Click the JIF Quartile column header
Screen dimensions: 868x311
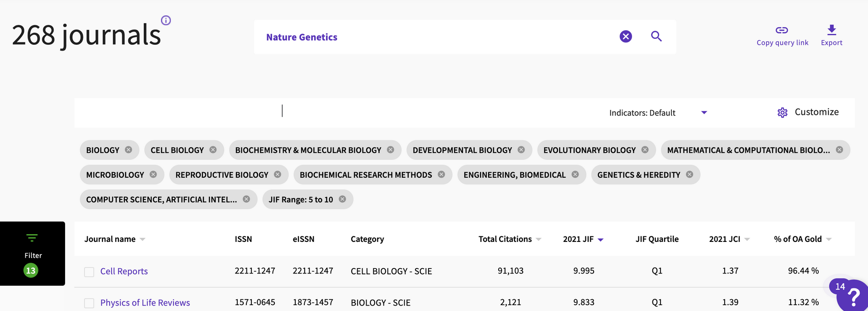click(x=657, y=239)
